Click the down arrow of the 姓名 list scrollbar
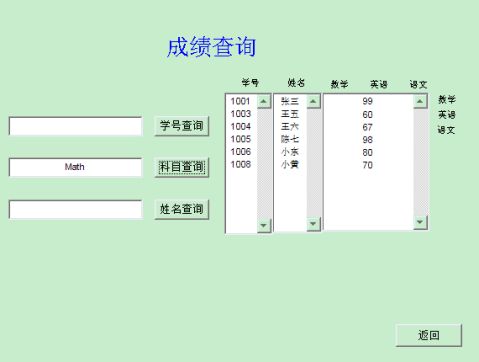Image resolution: width=479 pixels, height=362 pixels. pyautogui.click(x=313, y=224)
